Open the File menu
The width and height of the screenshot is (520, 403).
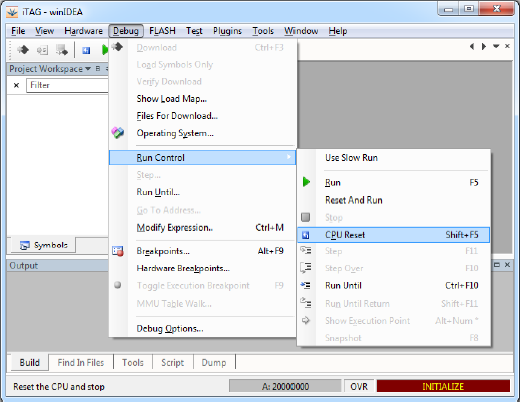(x=18, y=31)
